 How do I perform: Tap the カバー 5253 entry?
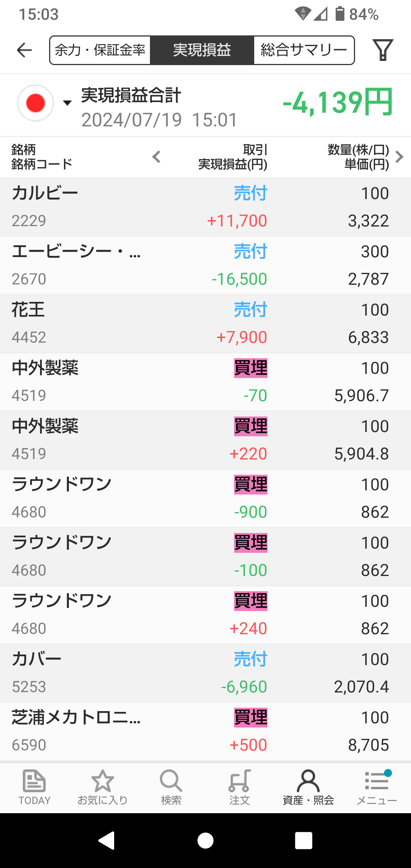point(205,673)
